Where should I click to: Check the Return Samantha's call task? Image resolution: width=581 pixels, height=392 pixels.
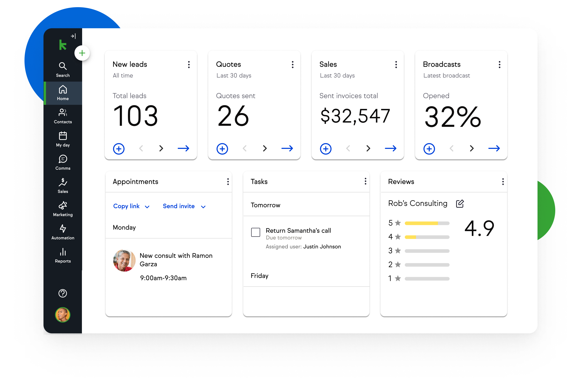[x=255, y=232]
